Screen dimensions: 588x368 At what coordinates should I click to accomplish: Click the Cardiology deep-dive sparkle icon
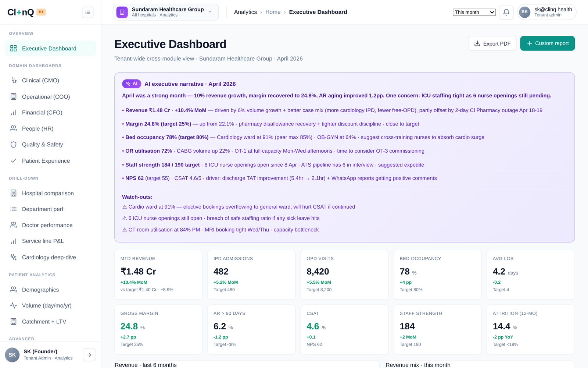14,257
